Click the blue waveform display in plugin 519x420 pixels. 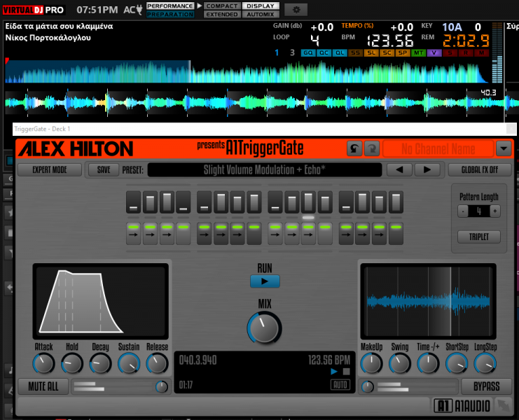(429, 301)
